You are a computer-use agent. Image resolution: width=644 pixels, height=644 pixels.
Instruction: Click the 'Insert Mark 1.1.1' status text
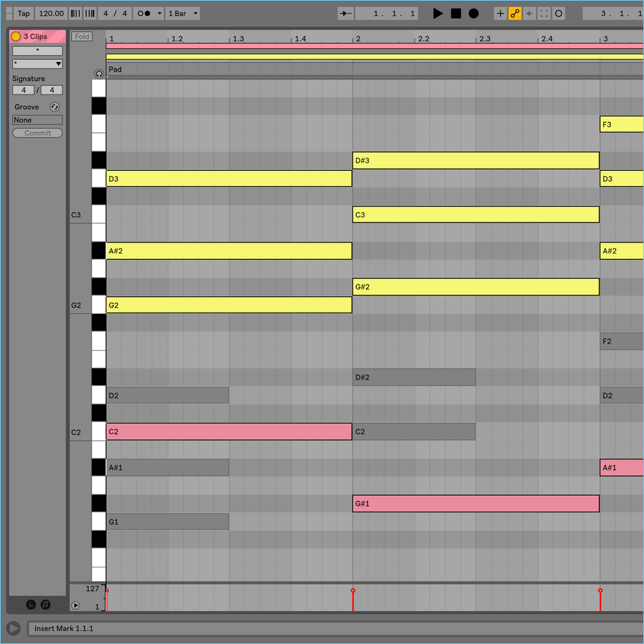(63, 628)
